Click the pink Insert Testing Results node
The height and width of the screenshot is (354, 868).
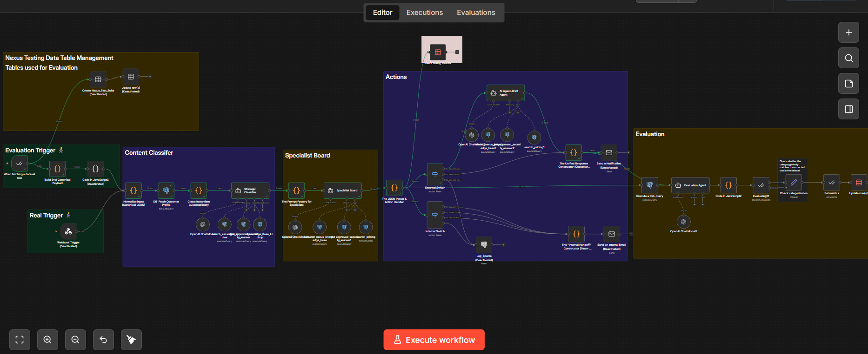click(438, 52)
